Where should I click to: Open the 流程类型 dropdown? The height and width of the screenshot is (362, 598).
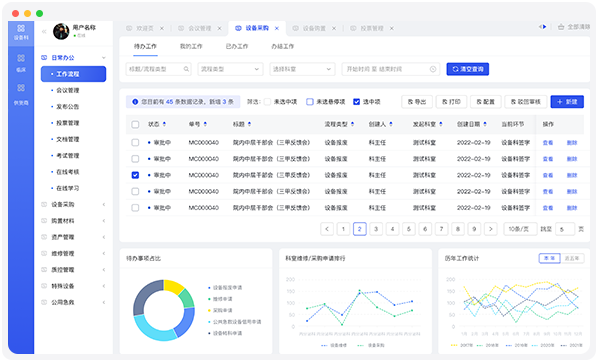click(230, 69)
